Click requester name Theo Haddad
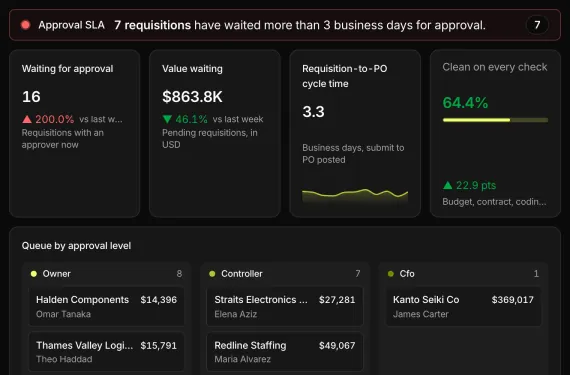The width and height of the screenshot is (570, 375). [64, 359]
